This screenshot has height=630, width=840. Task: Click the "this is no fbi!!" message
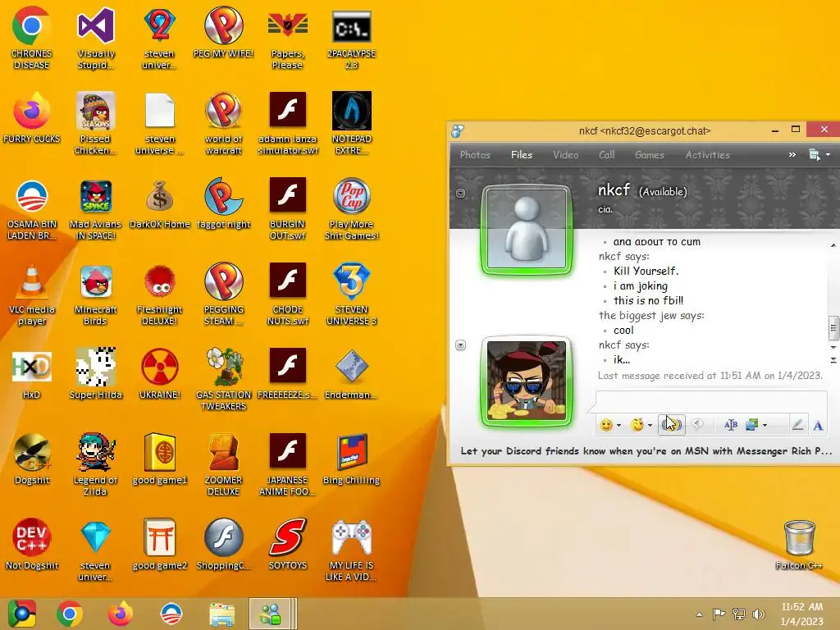(x=648, y=300)
